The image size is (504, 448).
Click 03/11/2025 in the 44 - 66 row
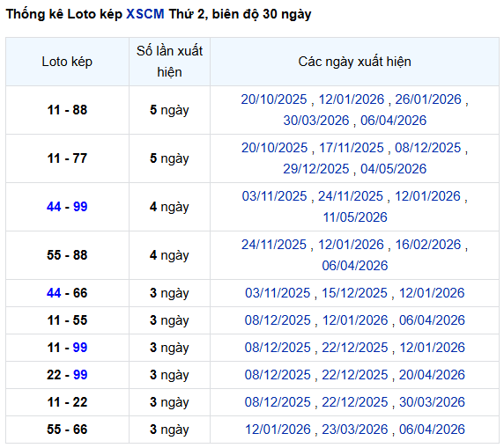click(x=278, y=293)
